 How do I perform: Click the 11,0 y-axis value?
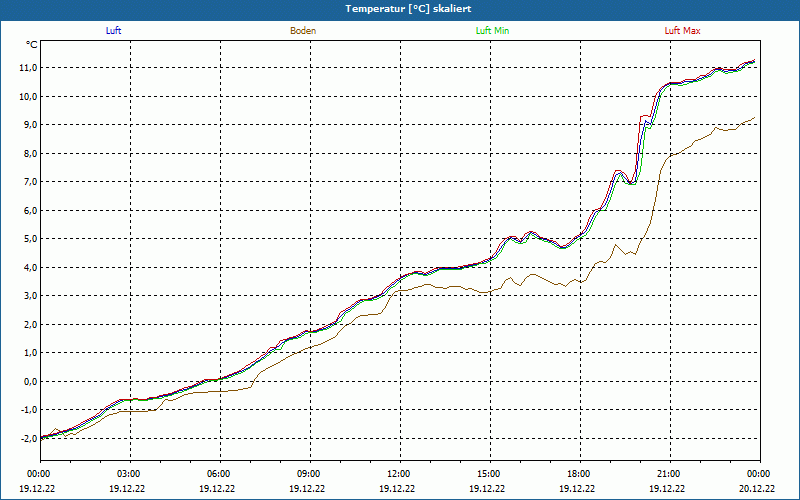pos(28,68)
